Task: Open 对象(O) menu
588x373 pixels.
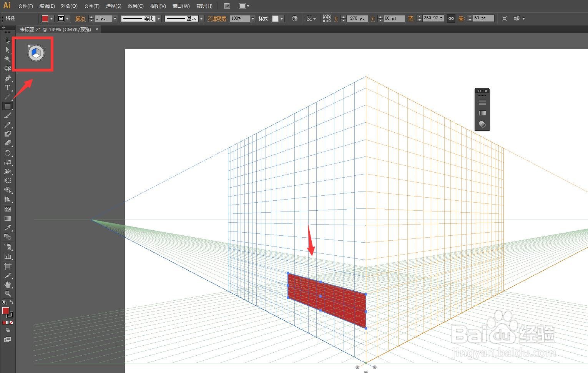Action: [69, 6]
